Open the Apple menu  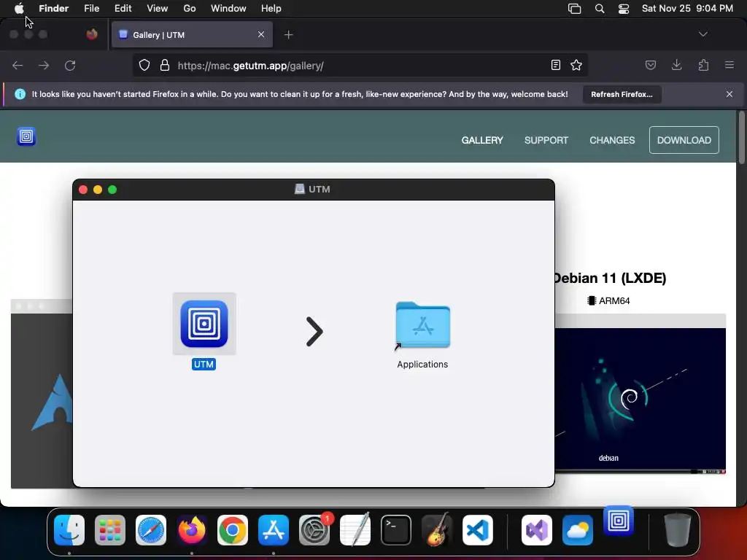click(19, 9)
